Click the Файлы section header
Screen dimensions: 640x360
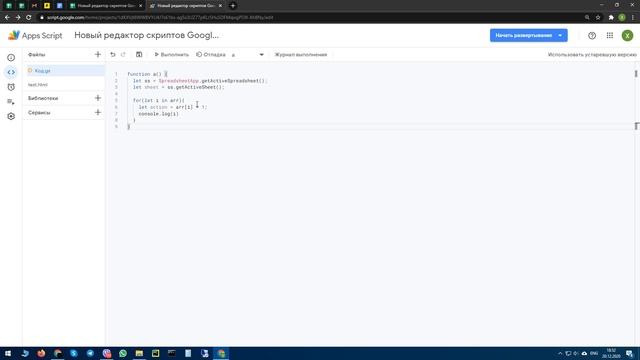point(37,54)
